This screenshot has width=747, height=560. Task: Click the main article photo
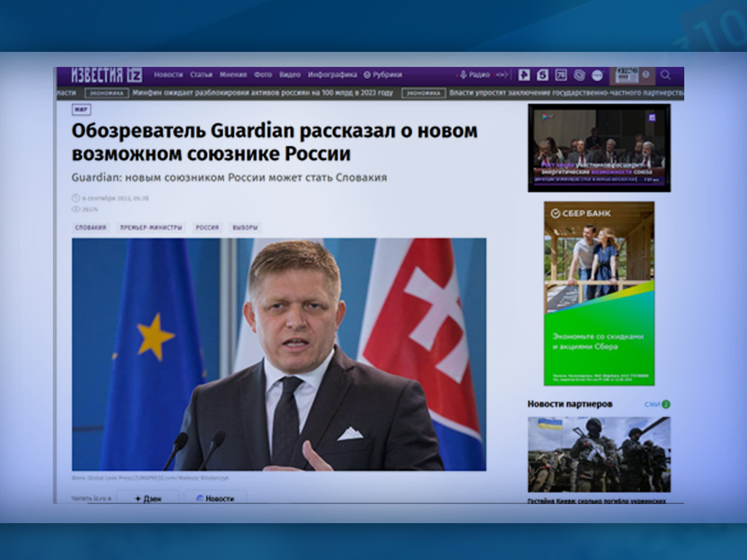(279, 354)
